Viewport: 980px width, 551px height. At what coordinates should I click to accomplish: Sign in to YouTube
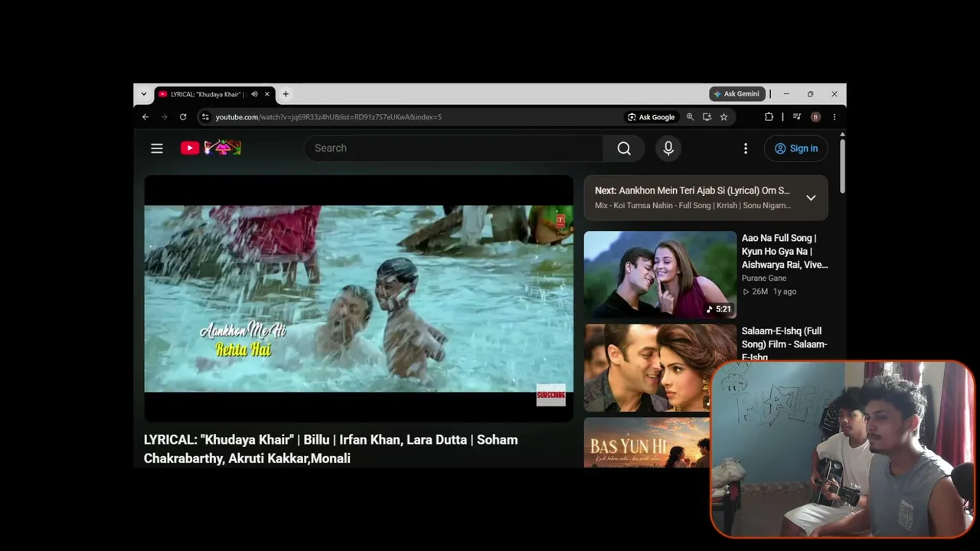coord(796,148)
